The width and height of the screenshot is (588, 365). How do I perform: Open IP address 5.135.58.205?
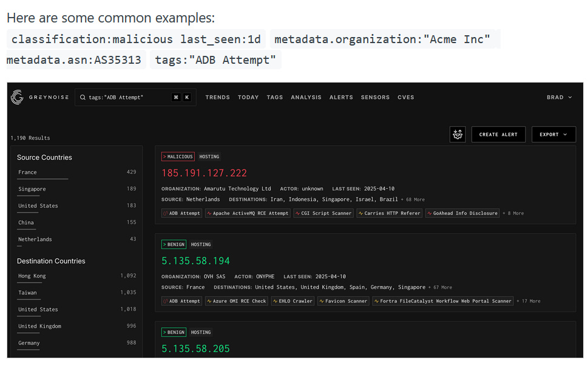[195, 349]
